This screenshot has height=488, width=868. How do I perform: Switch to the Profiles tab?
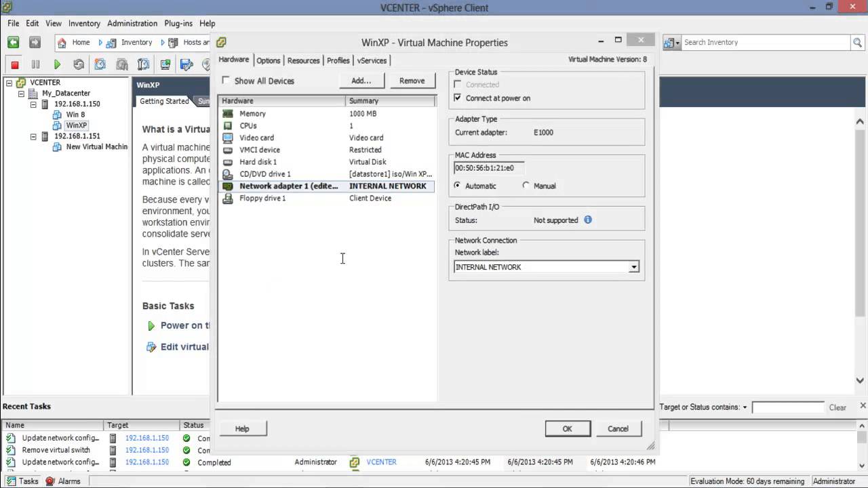click(338, 60)
